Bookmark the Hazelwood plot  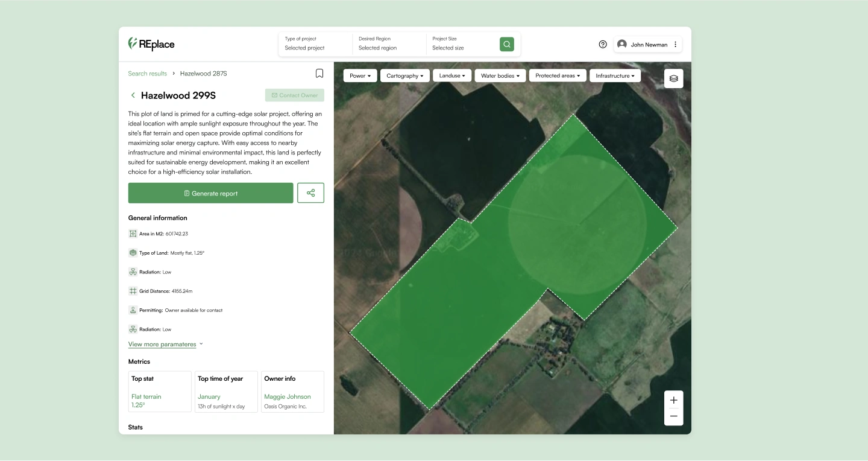(319, 74)
